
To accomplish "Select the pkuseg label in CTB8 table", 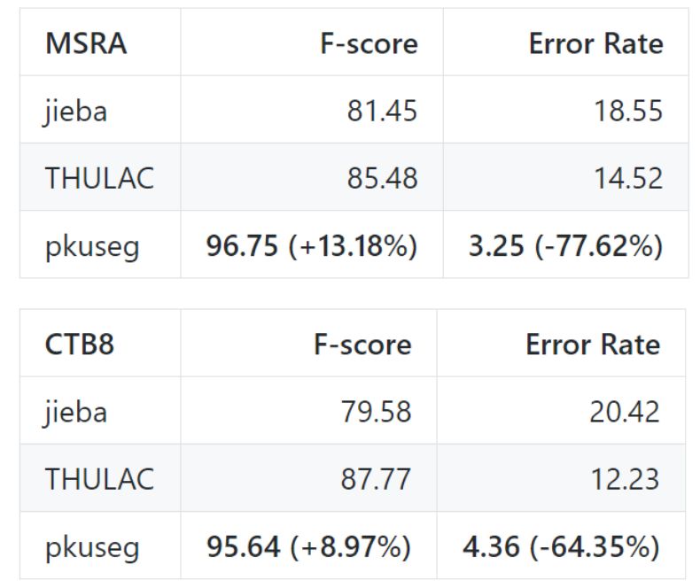I will coord(92,547).
